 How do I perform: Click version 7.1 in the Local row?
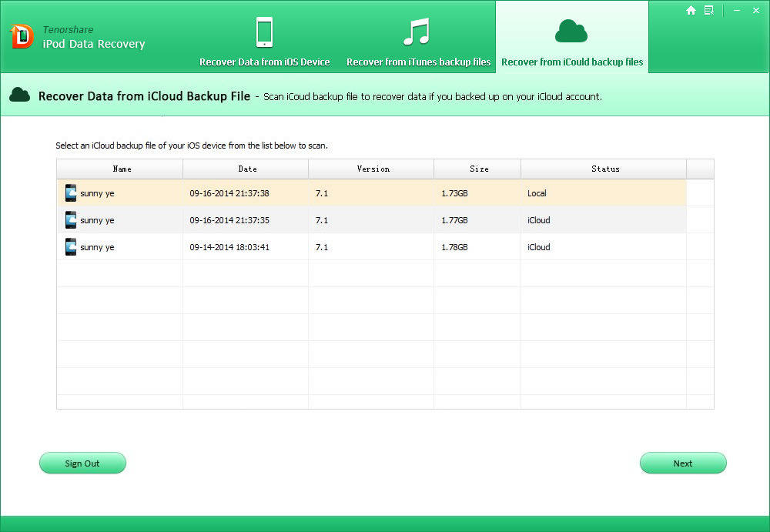(x=322, y=193)
